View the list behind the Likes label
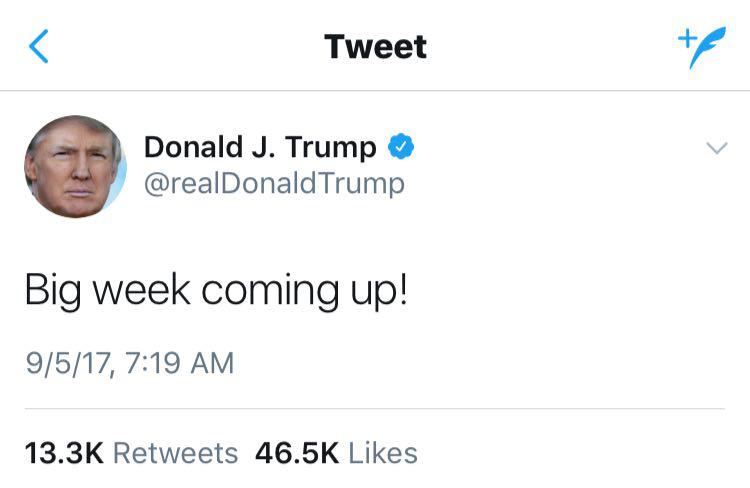Screen dimensions: 750x488 tap(383, 453)
